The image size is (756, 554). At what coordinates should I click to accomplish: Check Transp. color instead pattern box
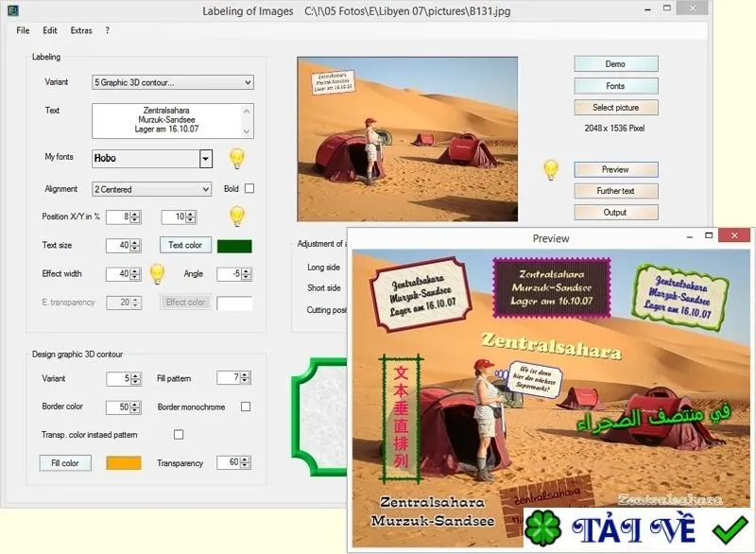click(x=179, y=435)
